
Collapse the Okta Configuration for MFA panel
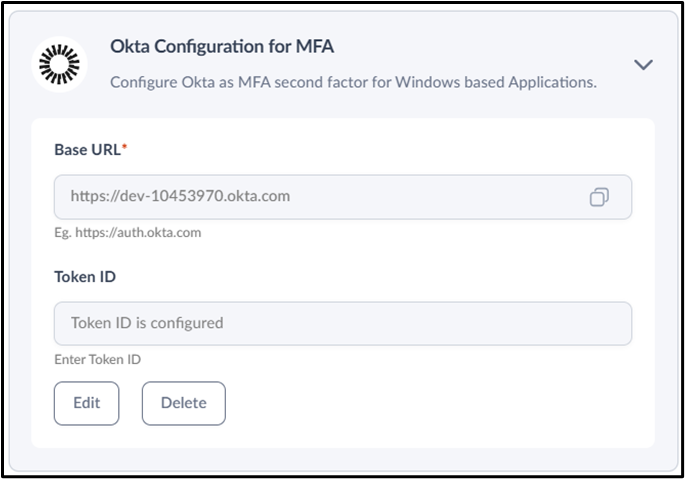643,65
